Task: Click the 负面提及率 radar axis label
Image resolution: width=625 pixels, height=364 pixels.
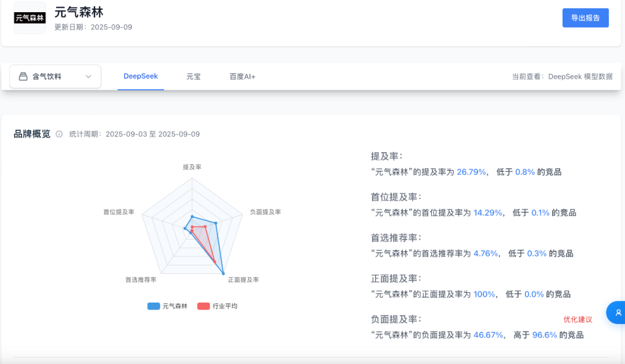Action: [266, 212]
